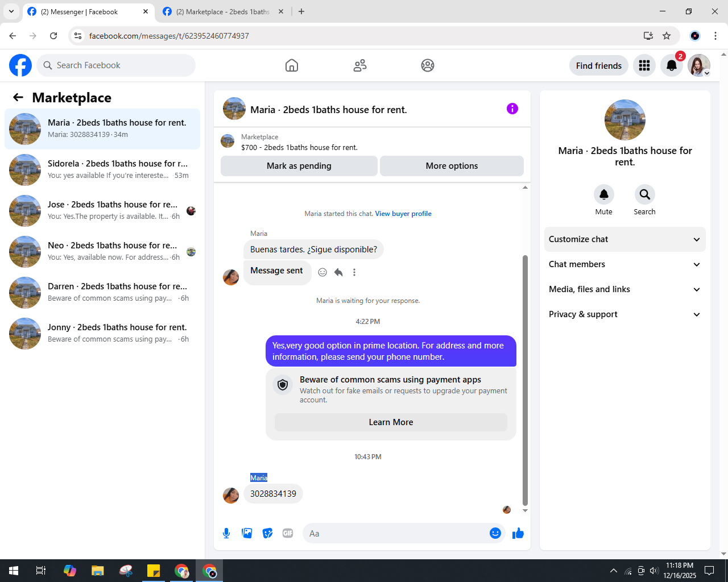Install app icon in address bar
Screen dimensions: 728x582
click(x=648, y=36)
